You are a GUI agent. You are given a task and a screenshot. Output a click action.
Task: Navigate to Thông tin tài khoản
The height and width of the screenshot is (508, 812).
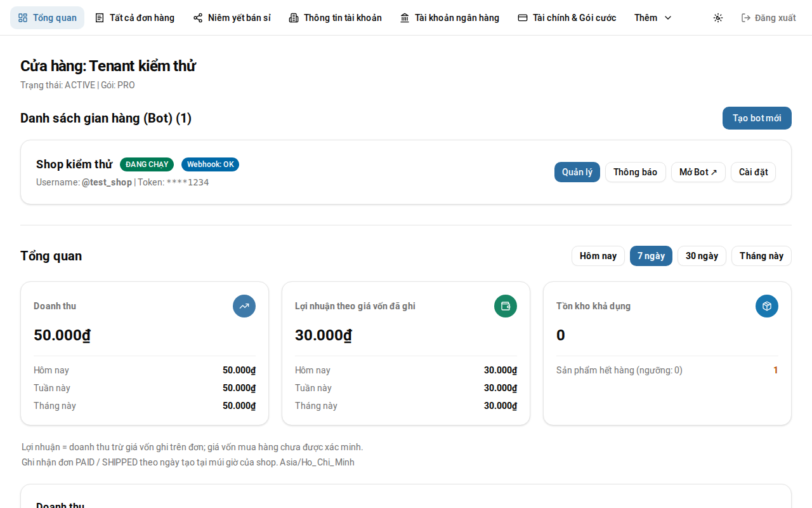(335, 18)
